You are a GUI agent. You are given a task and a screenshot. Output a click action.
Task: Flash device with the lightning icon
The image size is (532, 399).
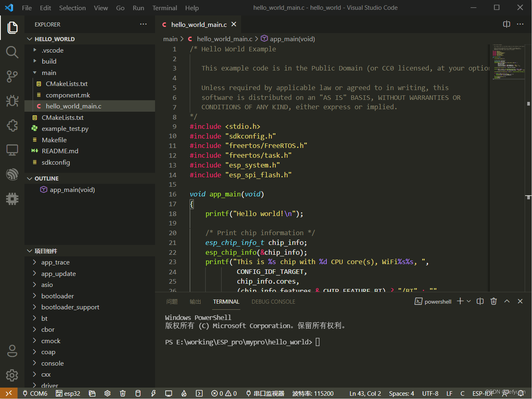click(x=153, y=393)
